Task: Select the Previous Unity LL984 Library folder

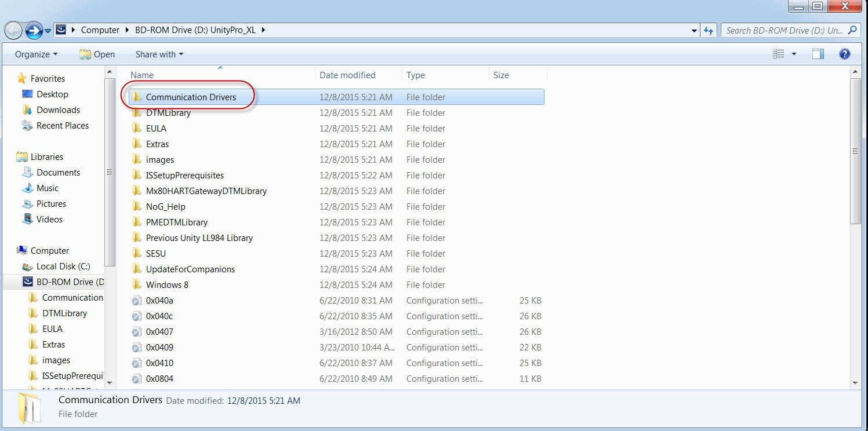Action: tap(199, 238)
